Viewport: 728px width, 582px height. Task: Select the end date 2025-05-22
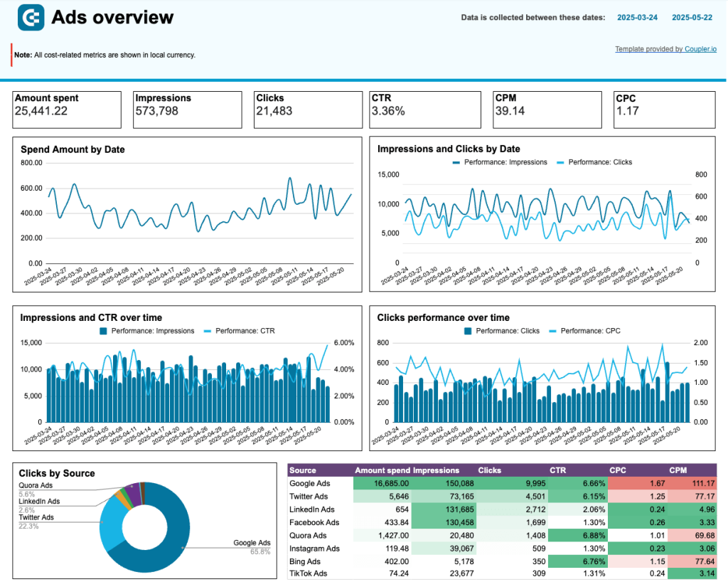tap(692, 17)
